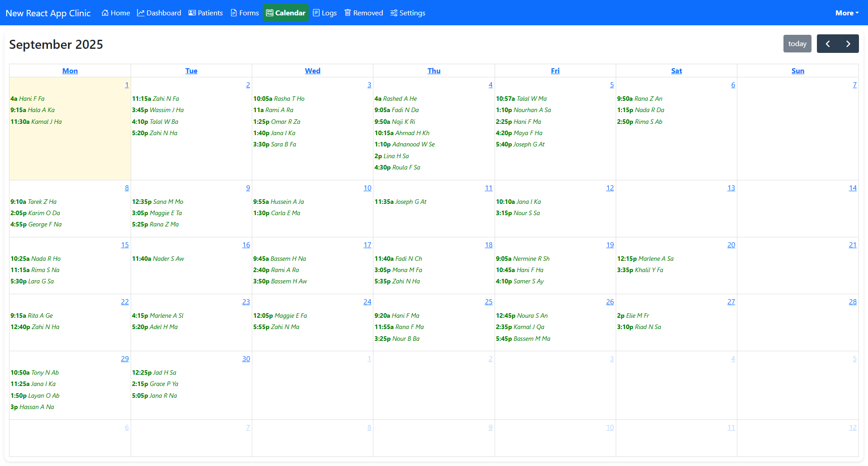Select Hassan A Na 3p appointment
This screenshot has height=466, width=868.
tap(32, 407)
